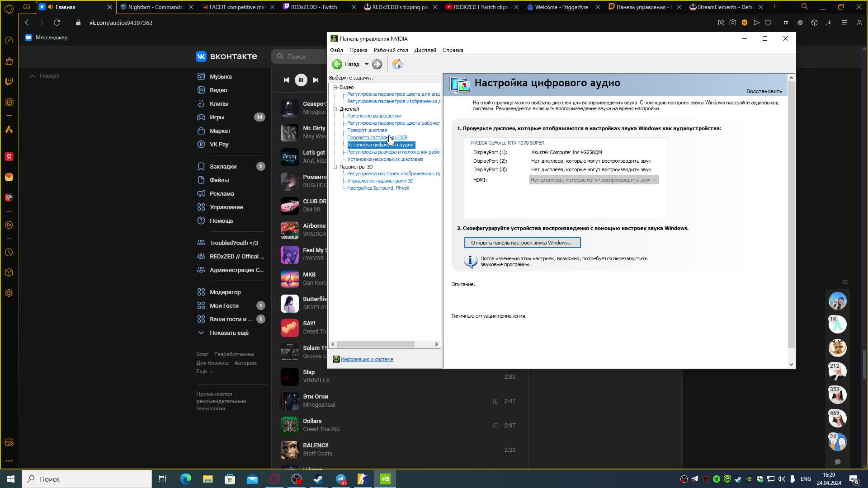Open REDxZED // Offical community in VK sidebar
868x488 pixels.
231,257
